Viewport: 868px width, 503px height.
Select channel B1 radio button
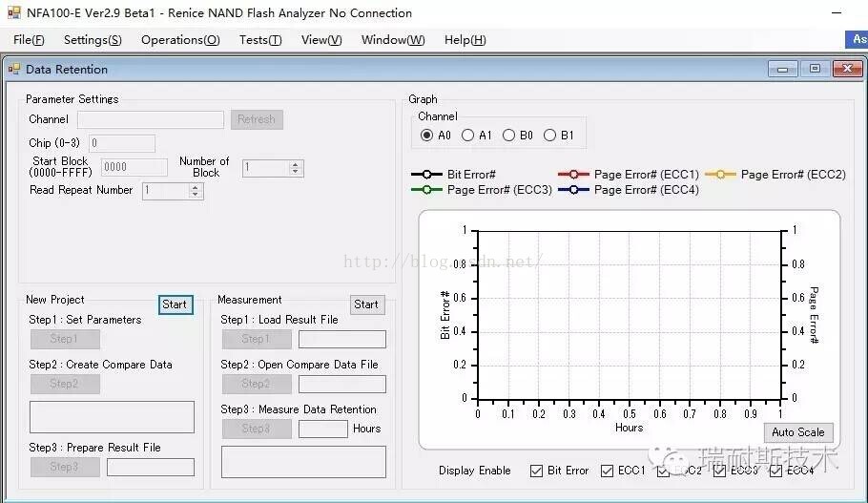point(549,136)
